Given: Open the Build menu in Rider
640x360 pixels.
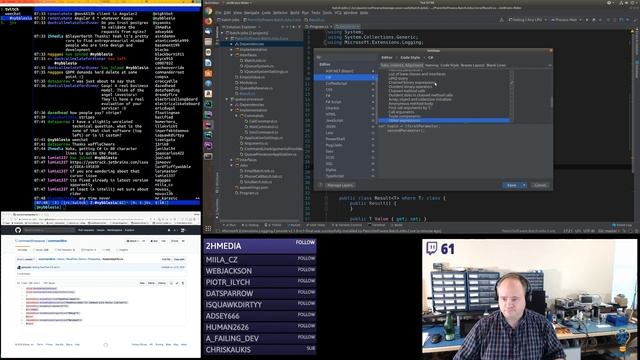Looking at the screenshot, I should point(294,13).
